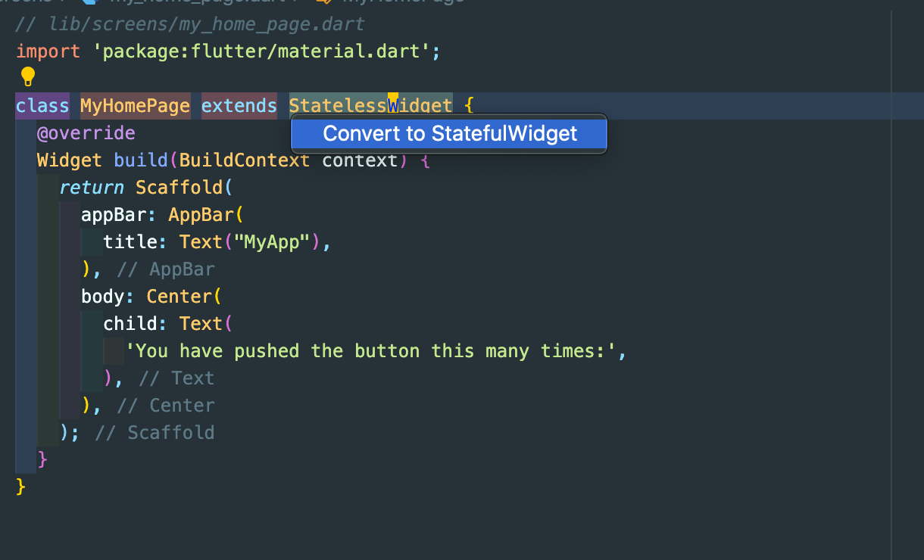Place cursor on MyHomePage class name
924x560 pixels.
pos(135,106)
